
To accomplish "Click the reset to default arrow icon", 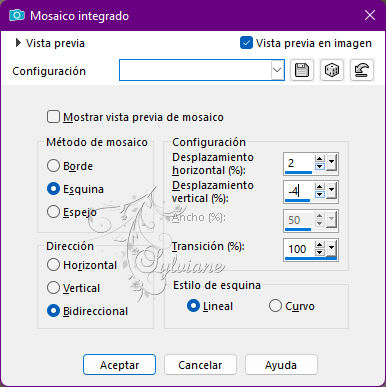I will 362,70.
